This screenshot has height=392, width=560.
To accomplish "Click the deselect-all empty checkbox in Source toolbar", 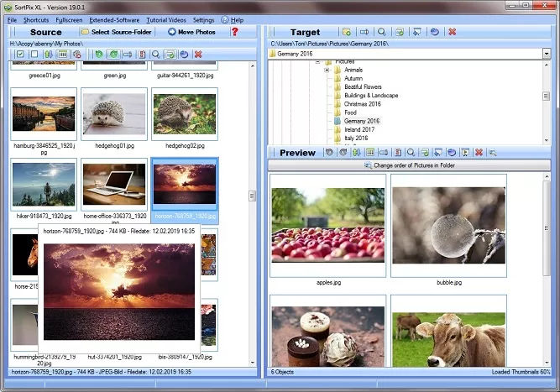I will (34, 54).
